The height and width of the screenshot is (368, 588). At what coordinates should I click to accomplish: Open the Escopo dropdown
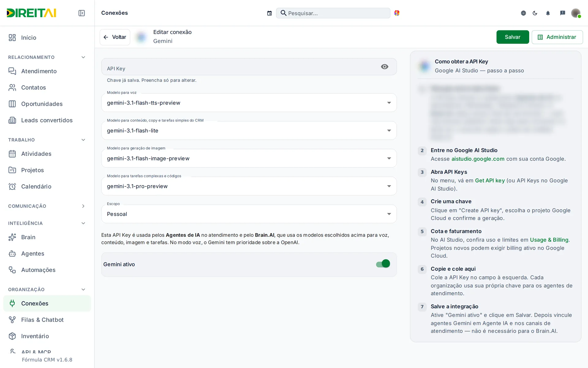coord(249,214)
